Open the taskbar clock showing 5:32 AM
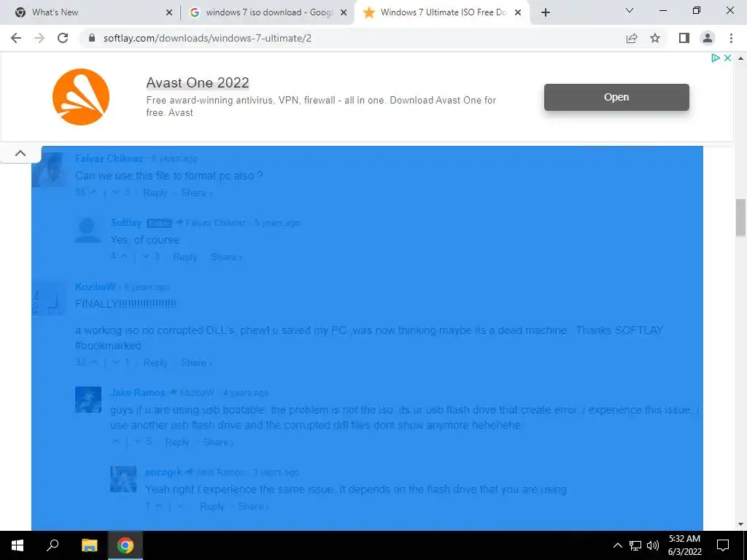Viewport: 747px width, 560px height. tap(684, 545)
